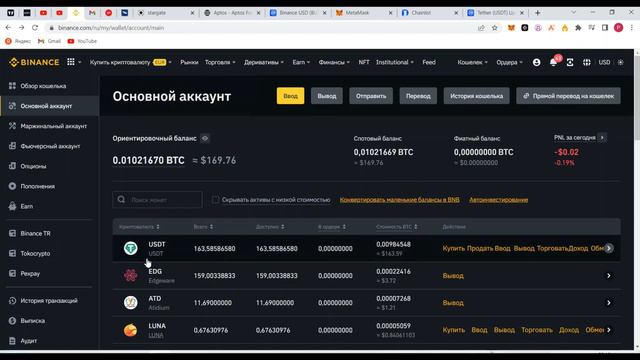Screen dimensions: 640x360
Task: Enable hide low-value assets checkbox
Action: [x=215, y=200]
